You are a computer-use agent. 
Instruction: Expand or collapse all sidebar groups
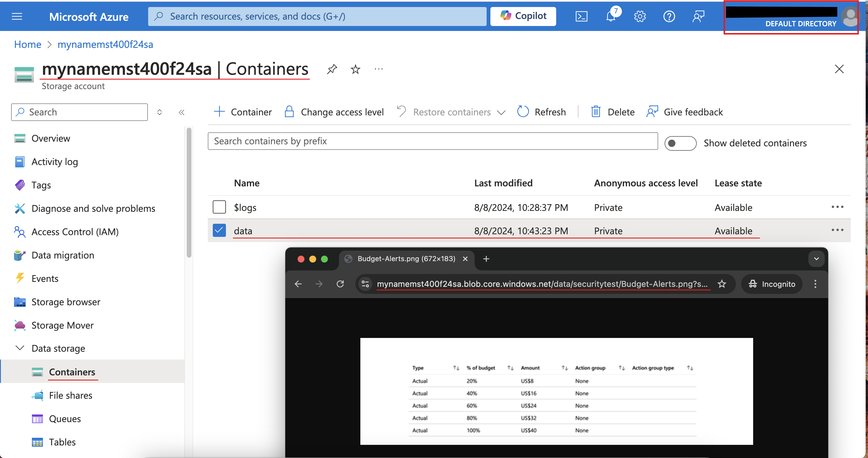(159, 112)
